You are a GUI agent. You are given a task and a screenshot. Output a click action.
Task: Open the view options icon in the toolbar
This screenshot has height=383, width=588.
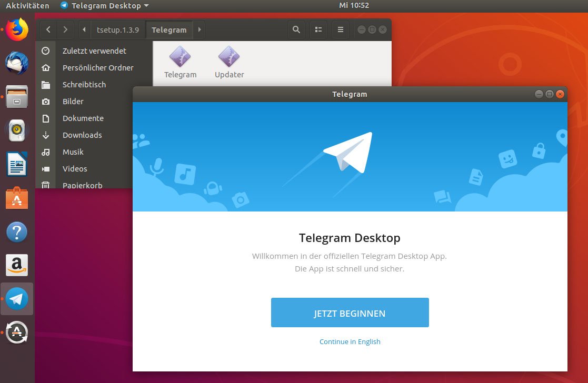click(318, 29)
